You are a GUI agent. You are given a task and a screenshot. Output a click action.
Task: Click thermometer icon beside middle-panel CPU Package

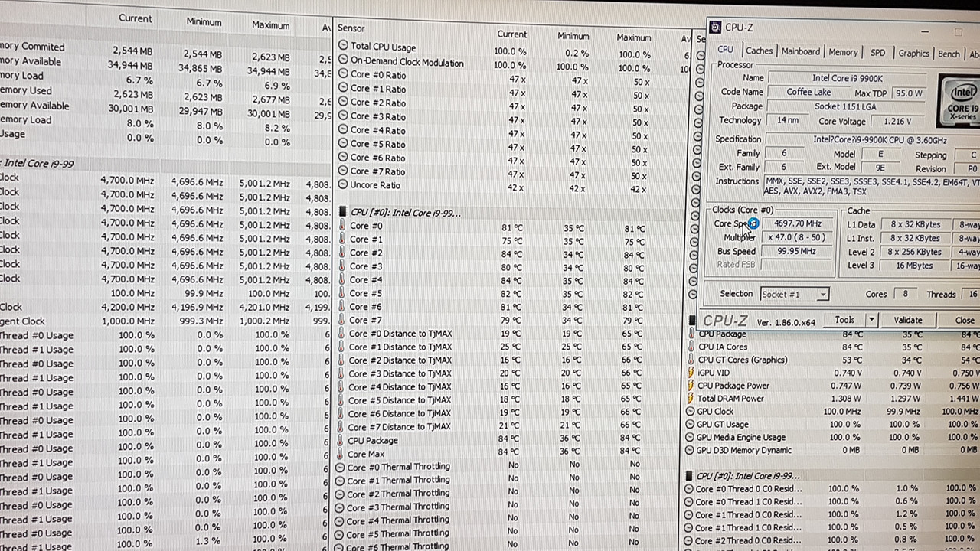click(341, 441)
